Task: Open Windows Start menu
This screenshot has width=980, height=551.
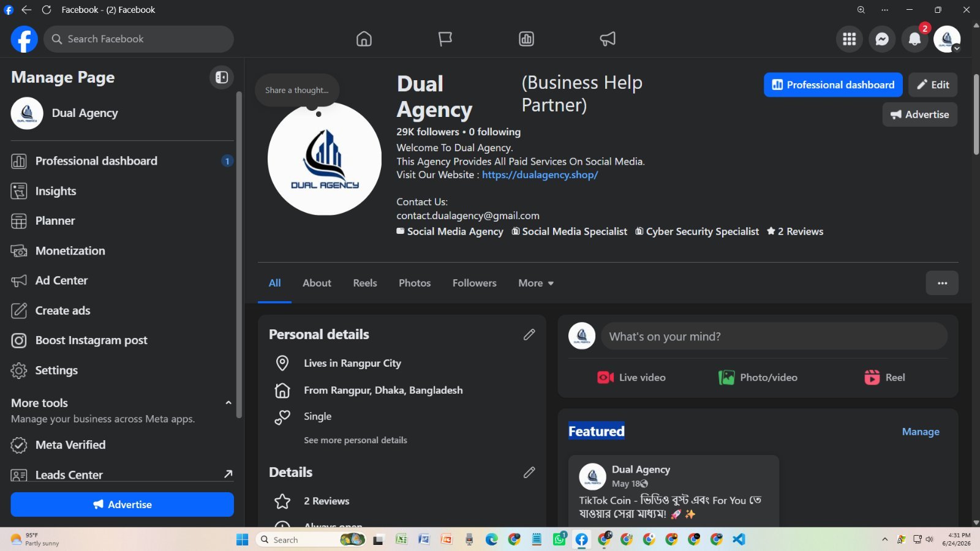Action: pyautogui.click(x=243, y=539)
